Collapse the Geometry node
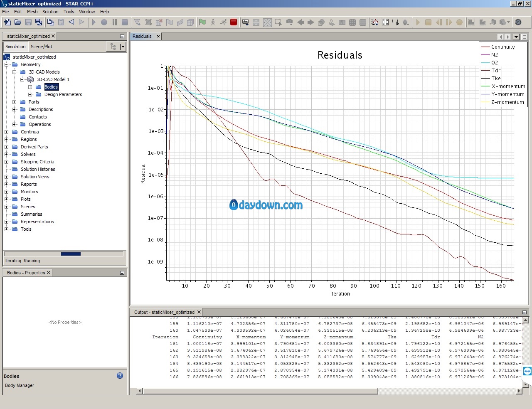This screenshot has width=532, height=409. pyautogui.click(x=7, y=64)
